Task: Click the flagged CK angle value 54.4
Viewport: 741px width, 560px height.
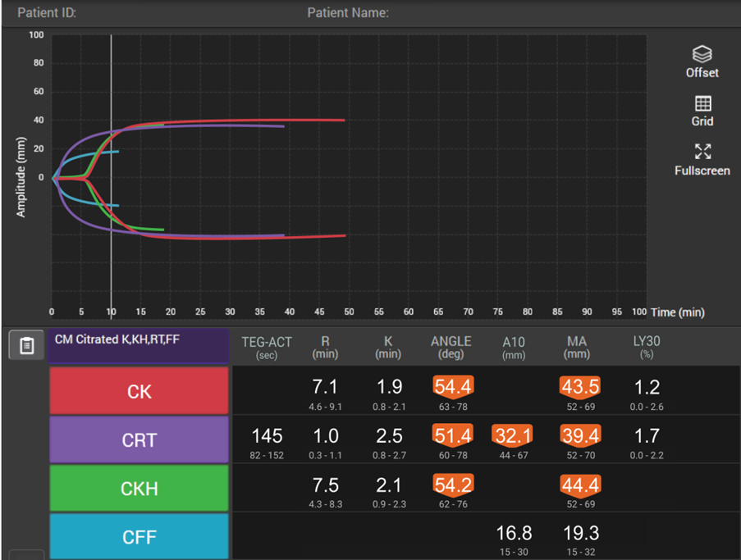Action: 451,387
